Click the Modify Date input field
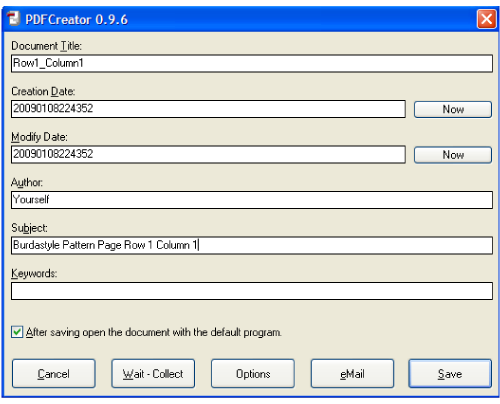 208,154
